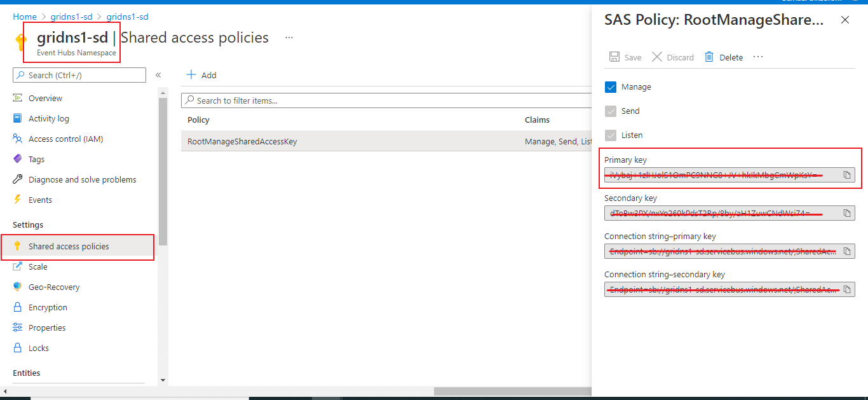
Task: Copy the Secondary key value
Action: (x=847, y=213)
